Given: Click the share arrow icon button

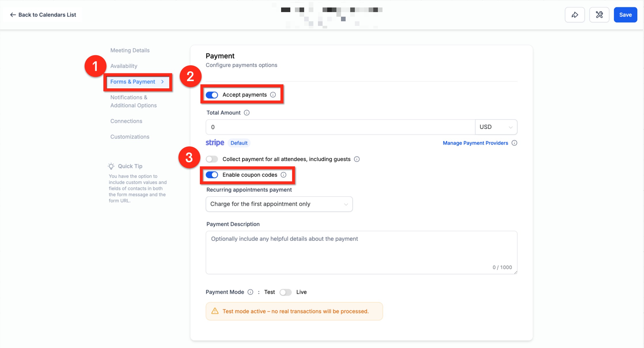Looking at the screenshot, I should click(575, 15).
